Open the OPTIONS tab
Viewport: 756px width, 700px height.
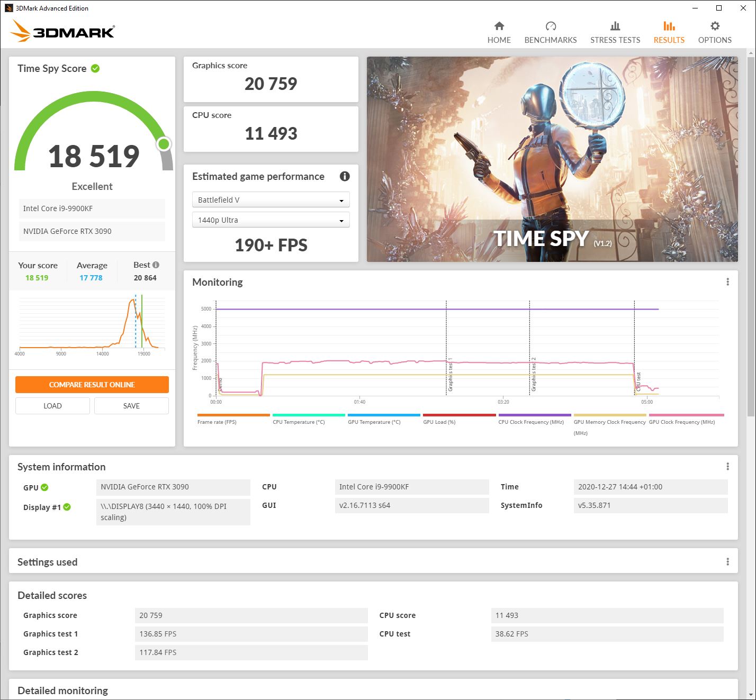point(715,33)
